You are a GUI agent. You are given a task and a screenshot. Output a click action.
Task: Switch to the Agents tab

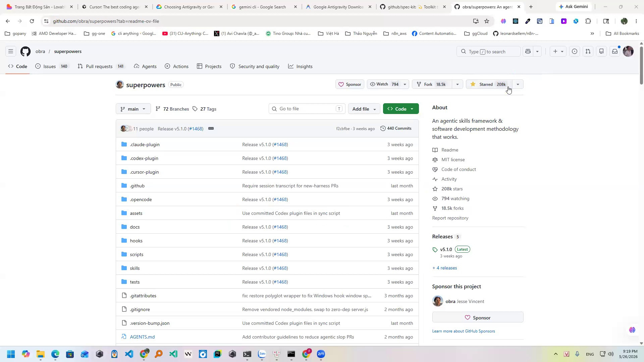pyautogui.click(x=145, y=66)
